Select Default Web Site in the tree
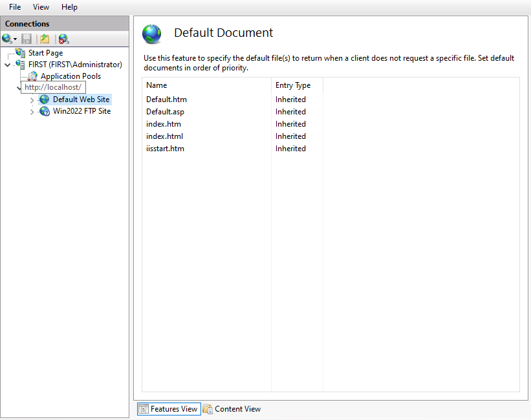The image size is (531, 420). [81, 99]
